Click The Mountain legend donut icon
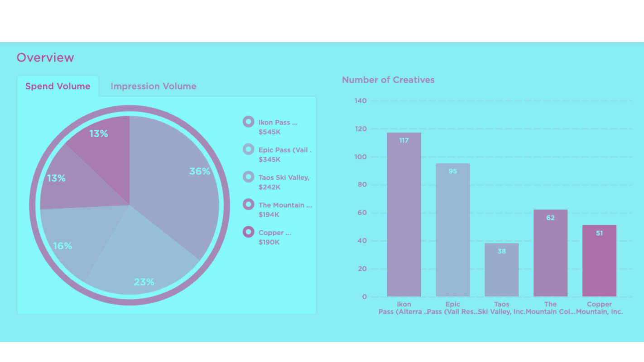 pyautogui.click(x=248, y=204)
